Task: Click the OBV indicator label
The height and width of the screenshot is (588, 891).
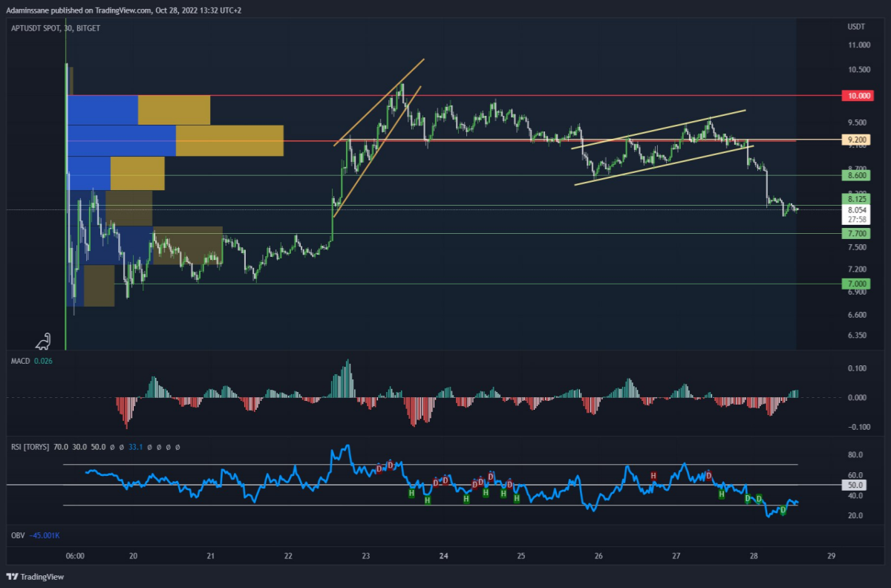Action: (x=16, y=535)
